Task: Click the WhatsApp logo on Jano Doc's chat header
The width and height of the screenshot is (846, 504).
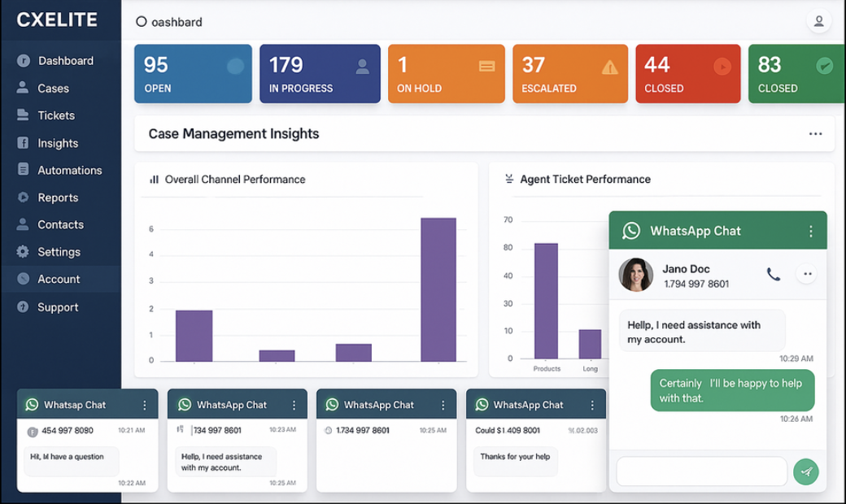Action: [631, 230]
